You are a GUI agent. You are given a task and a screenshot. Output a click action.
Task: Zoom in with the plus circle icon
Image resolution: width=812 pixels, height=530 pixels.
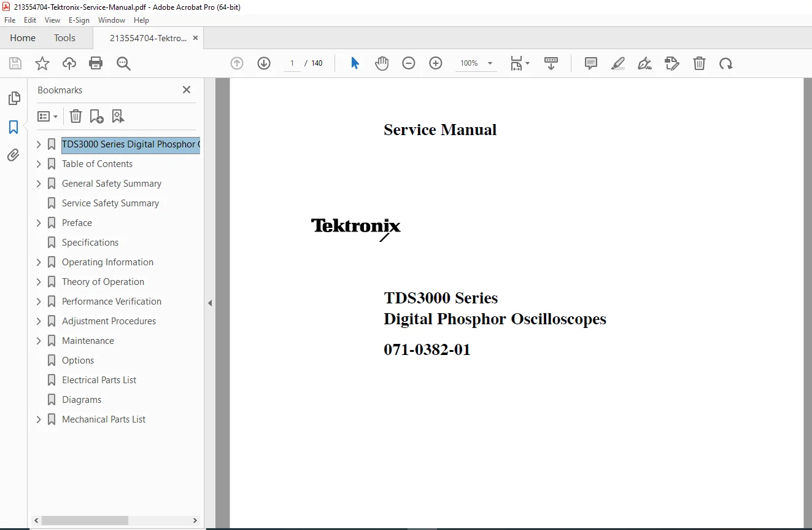coord(436,63)
